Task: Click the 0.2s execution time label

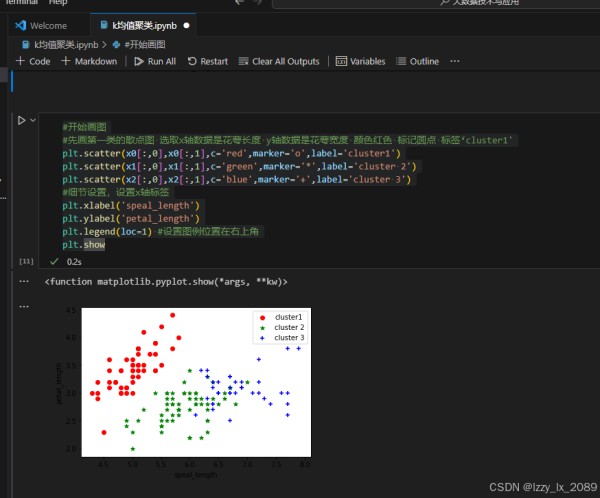Action: point(74,262)
